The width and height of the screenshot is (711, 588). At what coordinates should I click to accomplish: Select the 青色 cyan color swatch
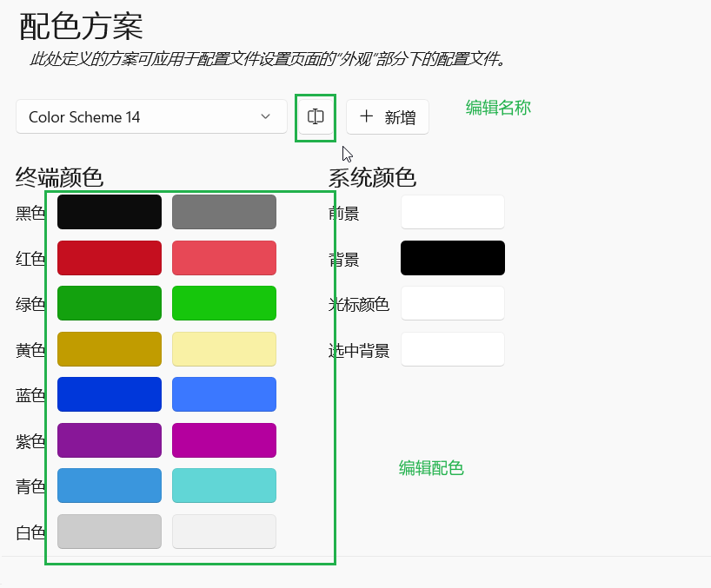pyautogui.click(x=109, y=486)
